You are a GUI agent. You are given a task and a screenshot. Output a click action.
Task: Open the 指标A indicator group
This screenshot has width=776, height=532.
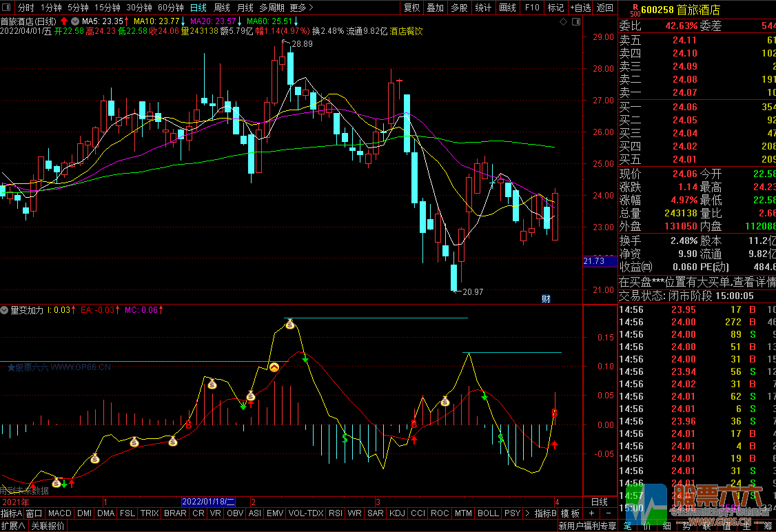click(x=12, y=513)
